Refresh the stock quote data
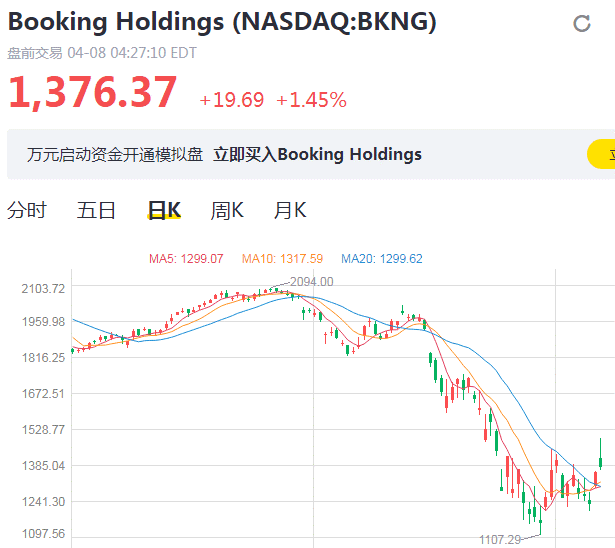Image resolution: width=615 pixels, height=548 pixels. (x=582, y=24)
